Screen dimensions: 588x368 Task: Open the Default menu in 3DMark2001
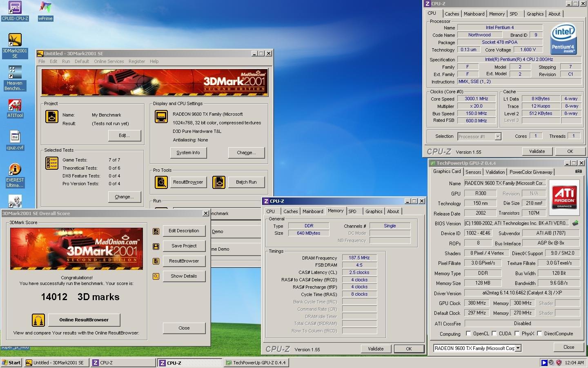82,61
